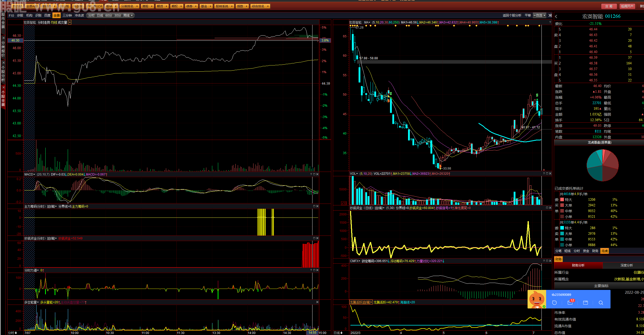Open the 期货 dropdown arrow
This screenshot has width=644, height=335.
coord(166,6)
